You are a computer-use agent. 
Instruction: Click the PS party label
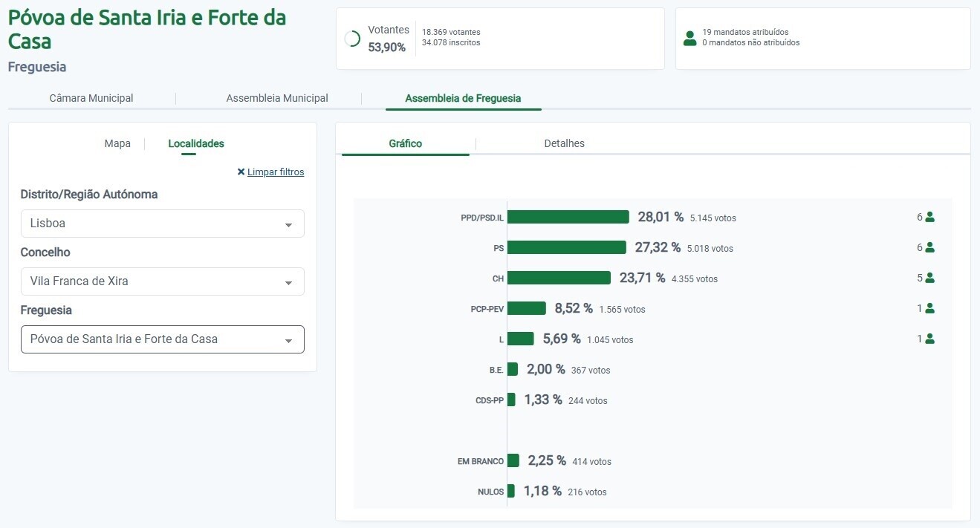(x=498, y=247)
